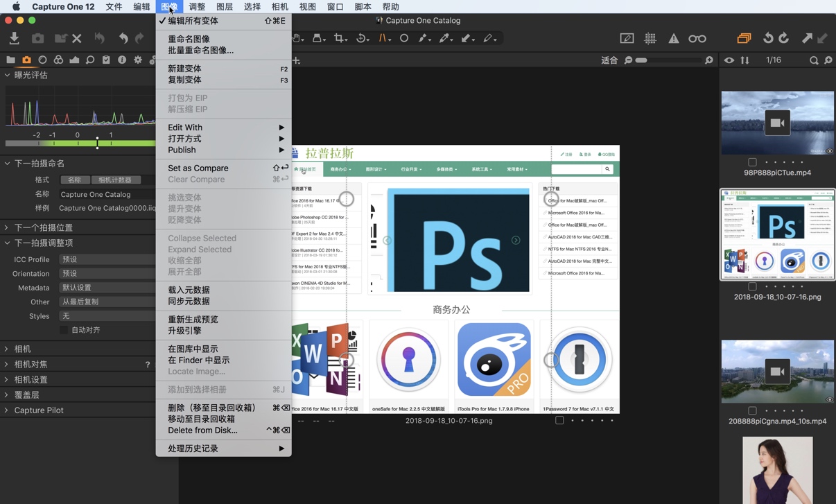Select the Crop tool in the toolbar
The height and width of the screenshot is (504, 836).
coord(340,38)
